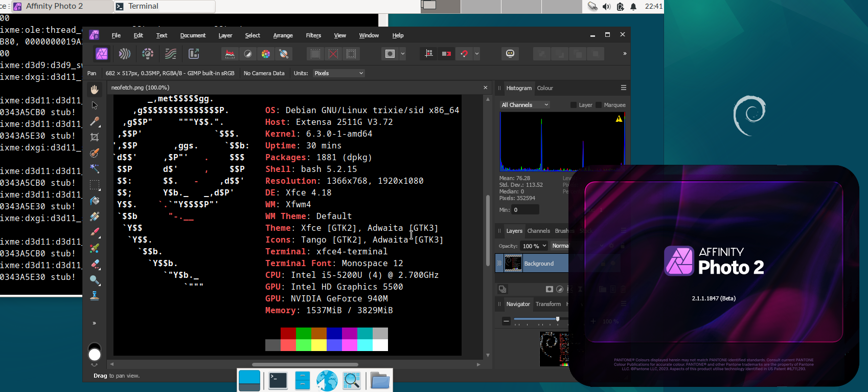868x392 pixels.
Task: Select the Paint Brush tool
Action: [95, 232]
